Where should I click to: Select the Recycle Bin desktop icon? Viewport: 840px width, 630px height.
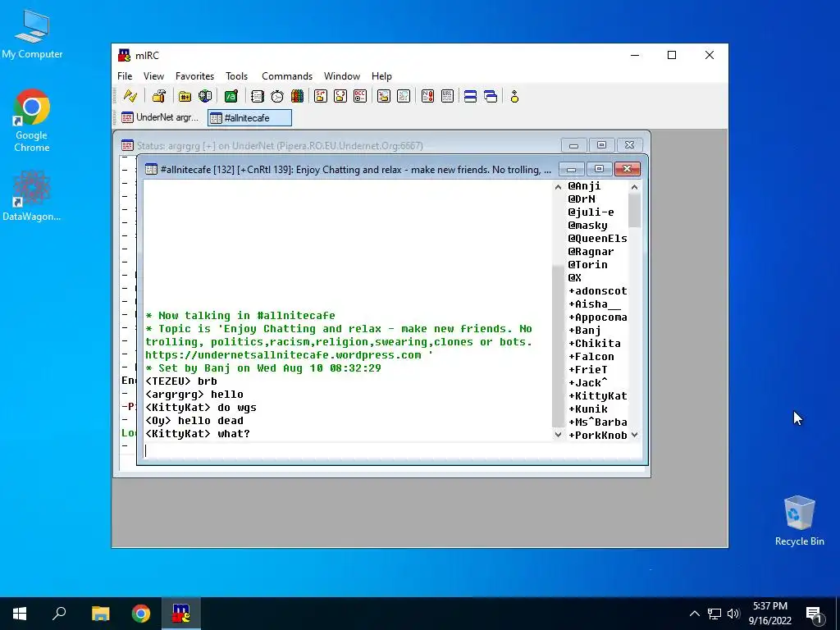(x=799, y=521)
